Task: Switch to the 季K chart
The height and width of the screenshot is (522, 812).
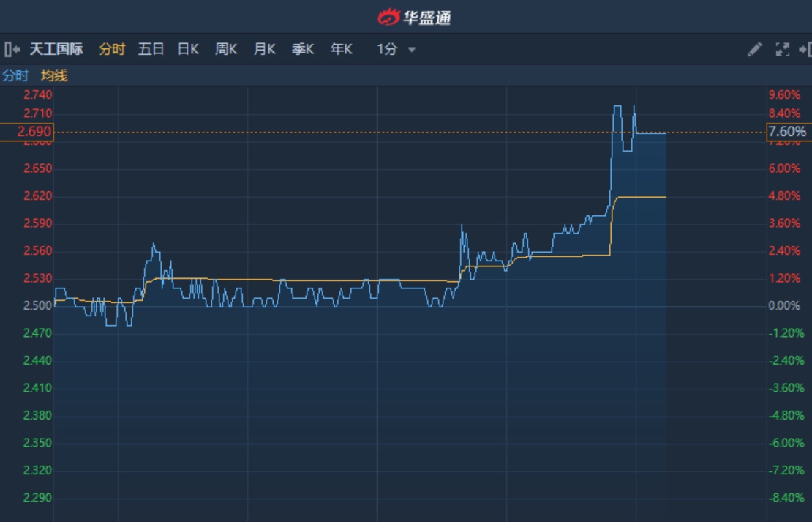Action: click(302, 49)
